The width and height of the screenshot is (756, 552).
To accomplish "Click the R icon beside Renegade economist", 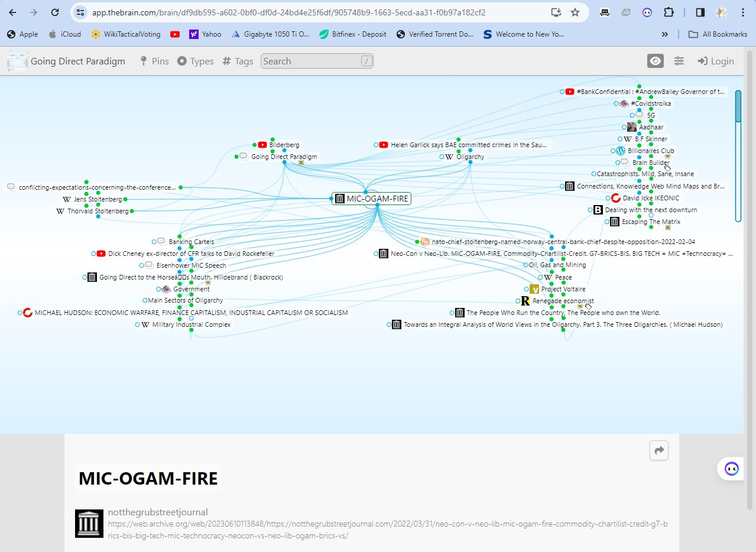I will click(525, 301).
